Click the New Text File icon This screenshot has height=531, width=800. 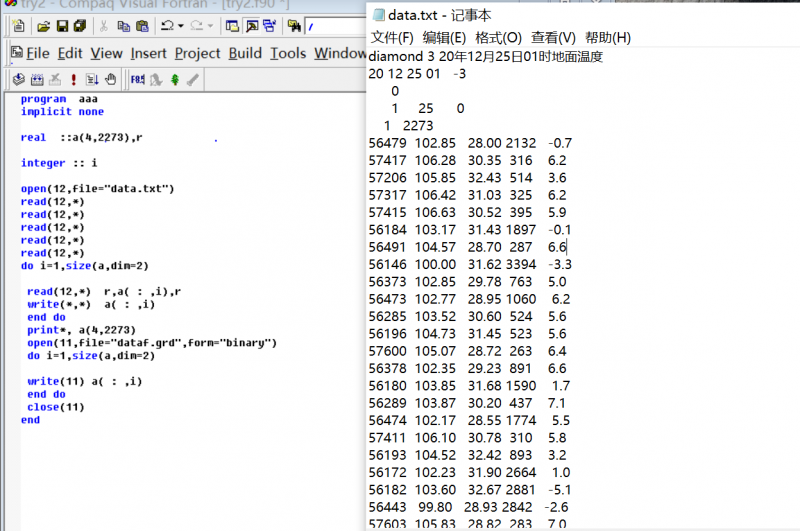coord(17,26)
